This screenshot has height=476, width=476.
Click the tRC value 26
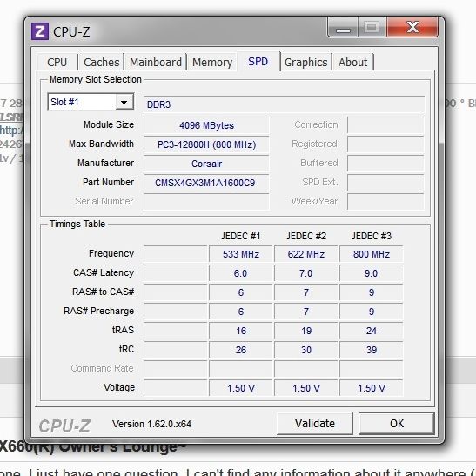pyautogui.click(x=241, y=350)
